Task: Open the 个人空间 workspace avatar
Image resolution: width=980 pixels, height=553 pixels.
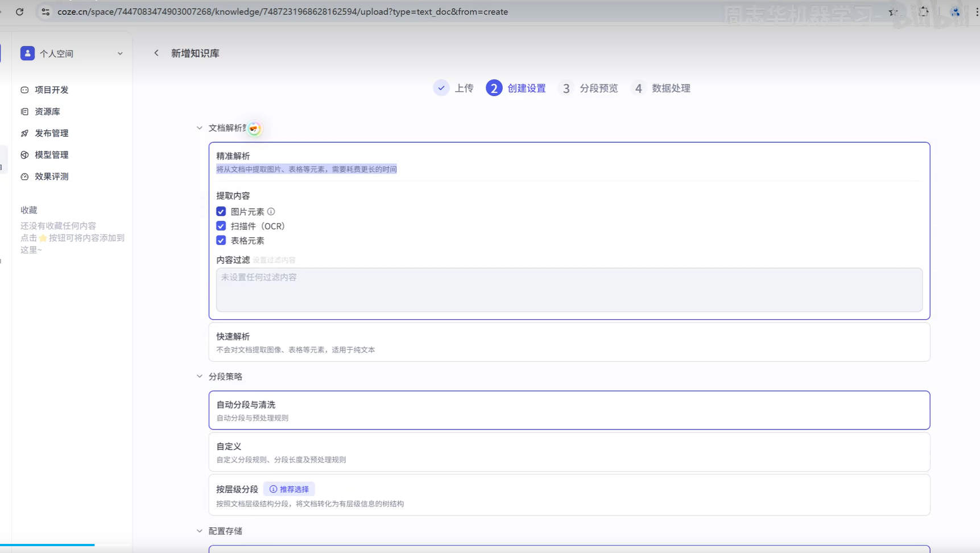Action: [28, 53]
